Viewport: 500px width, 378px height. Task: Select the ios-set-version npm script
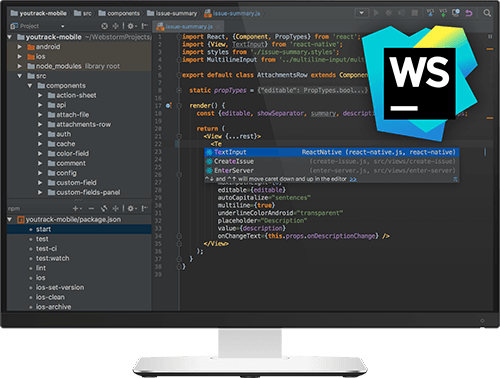pos(60,287)
